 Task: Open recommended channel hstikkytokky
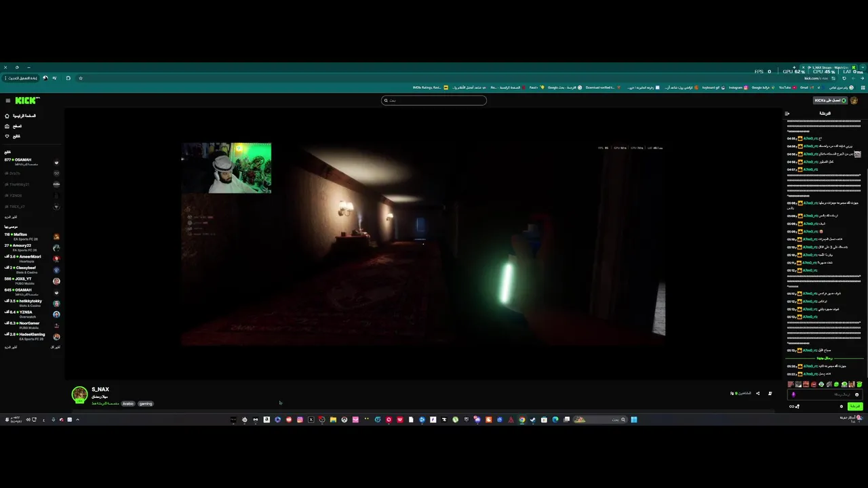(32, 303)
